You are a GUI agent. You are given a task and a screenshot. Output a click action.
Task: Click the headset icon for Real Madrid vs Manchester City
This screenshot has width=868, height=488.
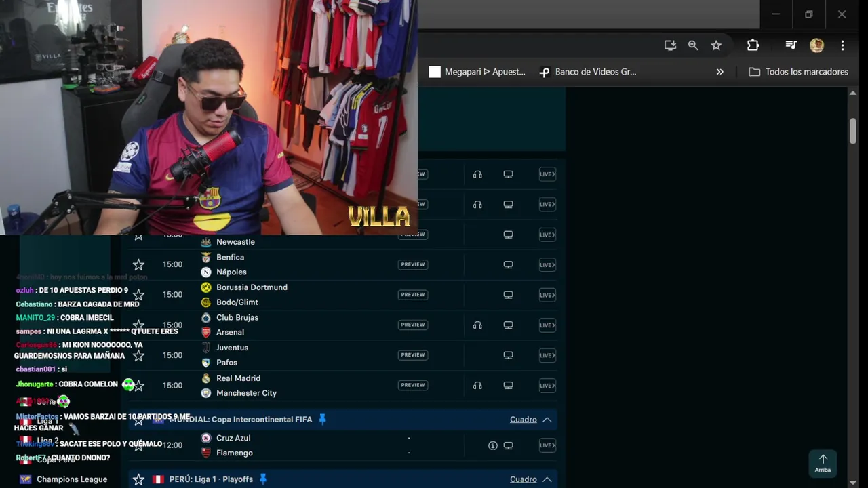point(477,386)
